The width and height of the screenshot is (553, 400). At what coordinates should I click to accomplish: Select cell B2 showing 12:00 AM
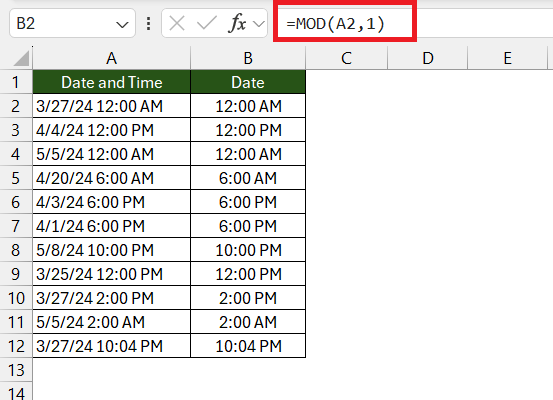click(x=248, y=106)
